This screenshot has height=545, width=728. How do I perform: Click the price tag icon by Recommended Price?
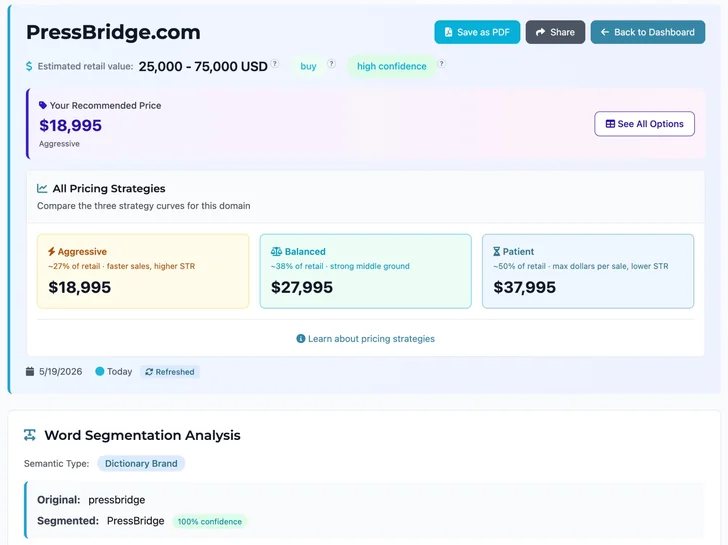pyautogui.click(x=43, y=105)
